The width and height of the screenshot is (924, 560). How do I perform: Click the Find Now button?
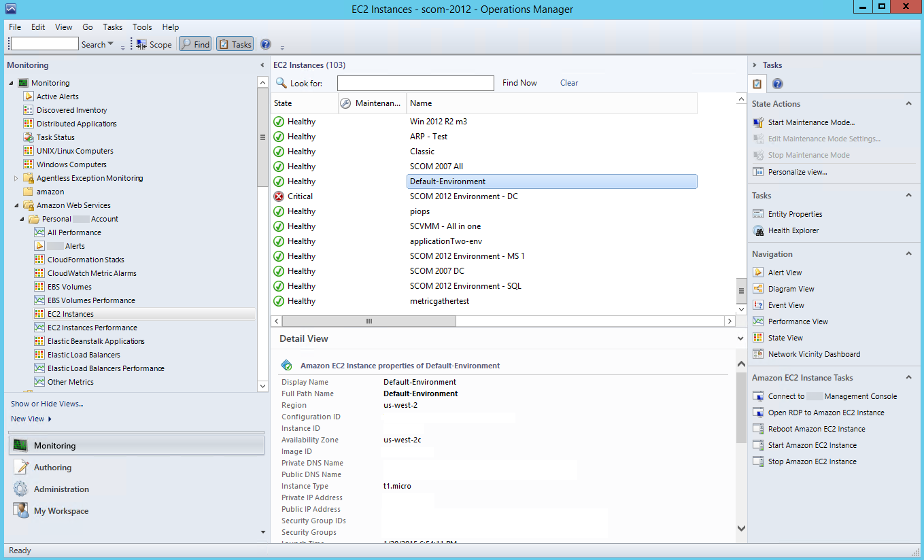tap(519, 83)
